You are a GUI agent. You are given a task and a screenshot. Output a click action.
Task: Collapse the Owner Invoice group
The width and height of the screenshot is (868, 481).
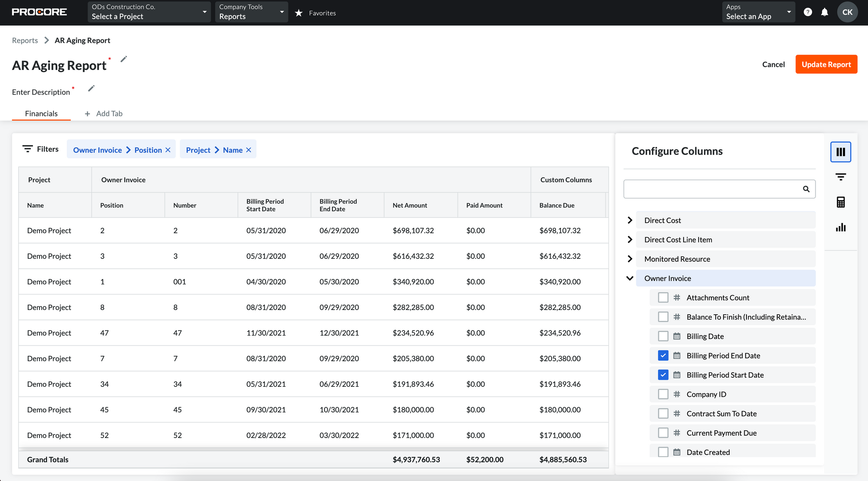(x=630, y=278)
